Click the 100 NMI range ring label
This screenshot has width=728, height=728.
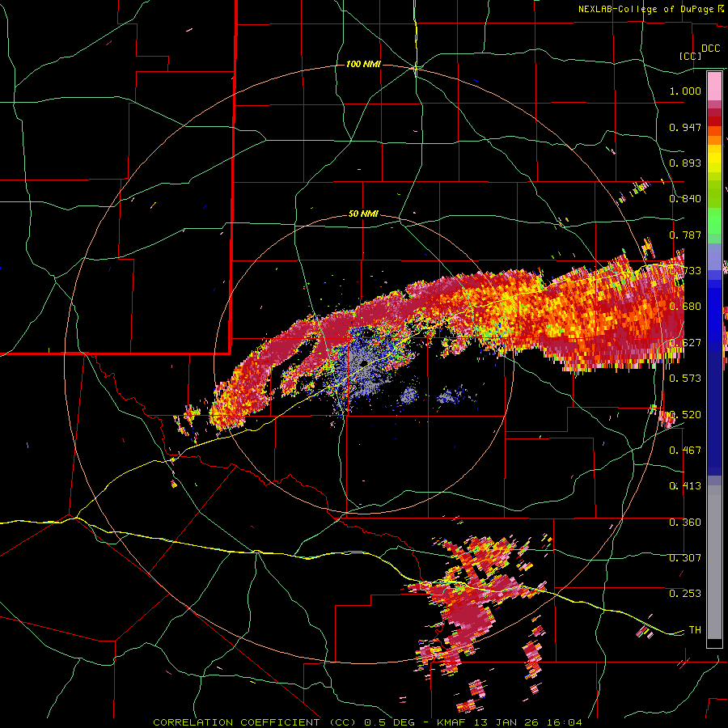coord(363,64)
